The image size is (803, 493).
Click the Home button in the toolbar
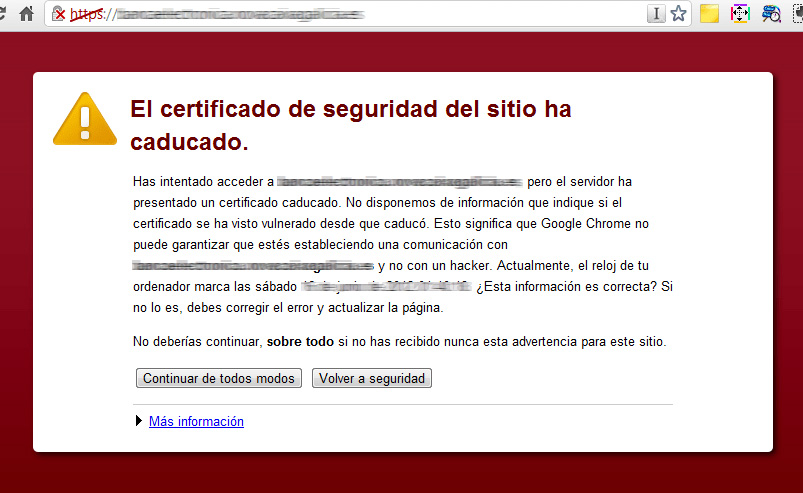(x=27, y=13)
